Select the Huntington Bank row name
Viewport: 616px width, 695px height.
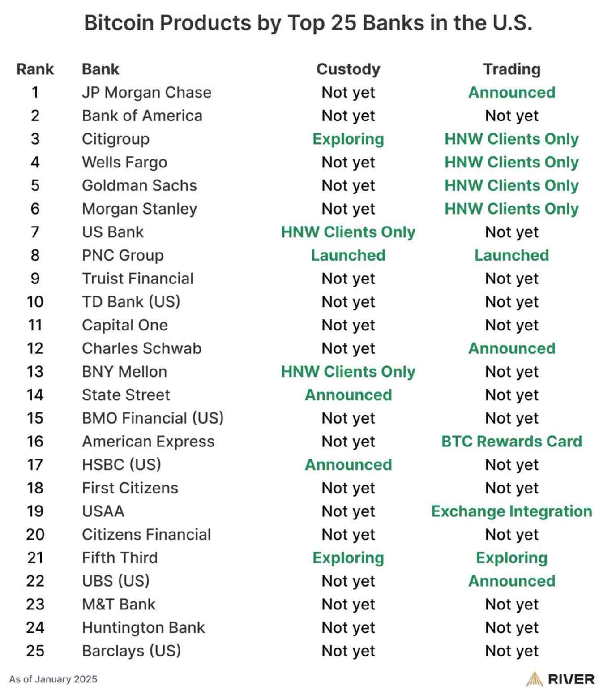(x=143, y=628)
